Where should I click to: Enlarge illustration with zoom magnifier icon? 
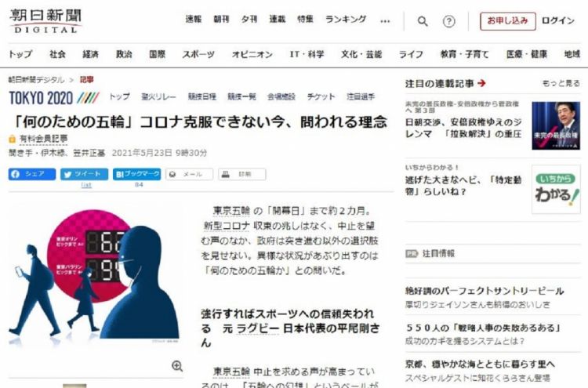click(177, 366)
